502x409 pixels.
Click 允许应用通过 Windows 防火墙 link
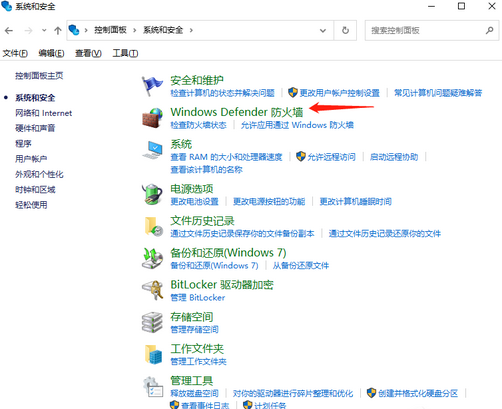point(297,125)
